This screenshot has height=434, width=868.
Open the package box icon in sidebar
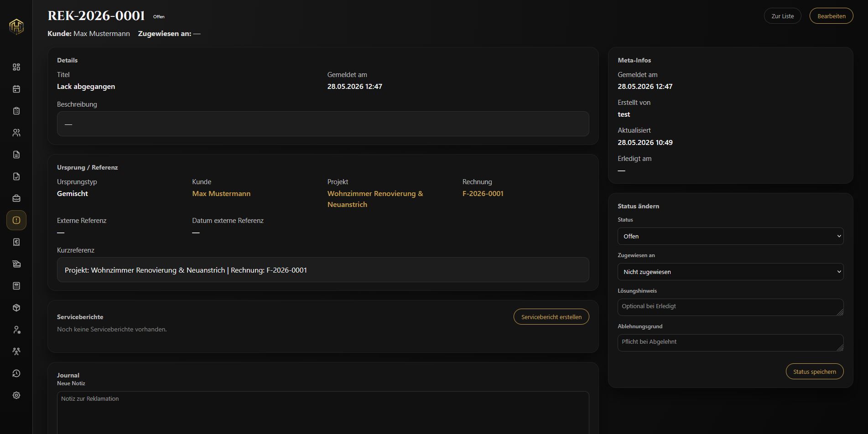(x=16, y=308)
